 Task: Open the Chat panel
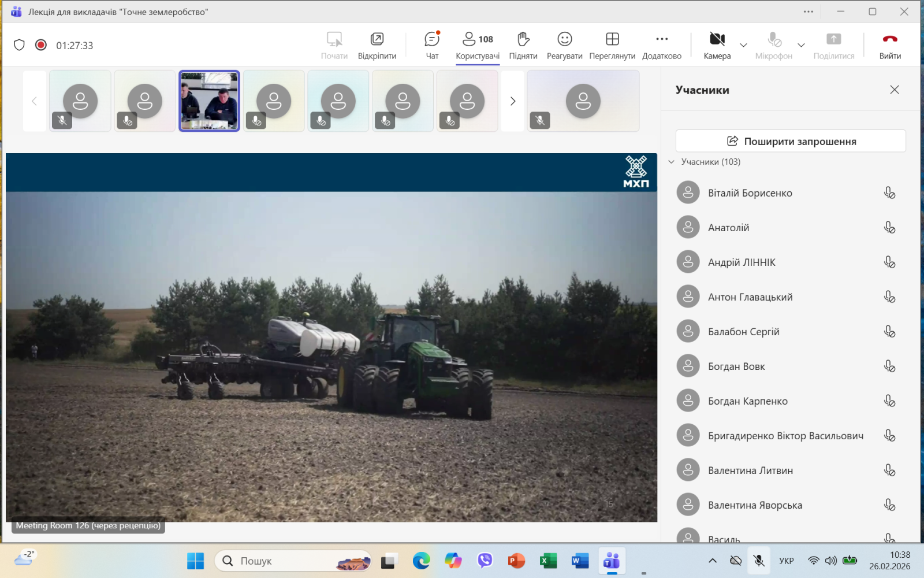click(432, 45)
